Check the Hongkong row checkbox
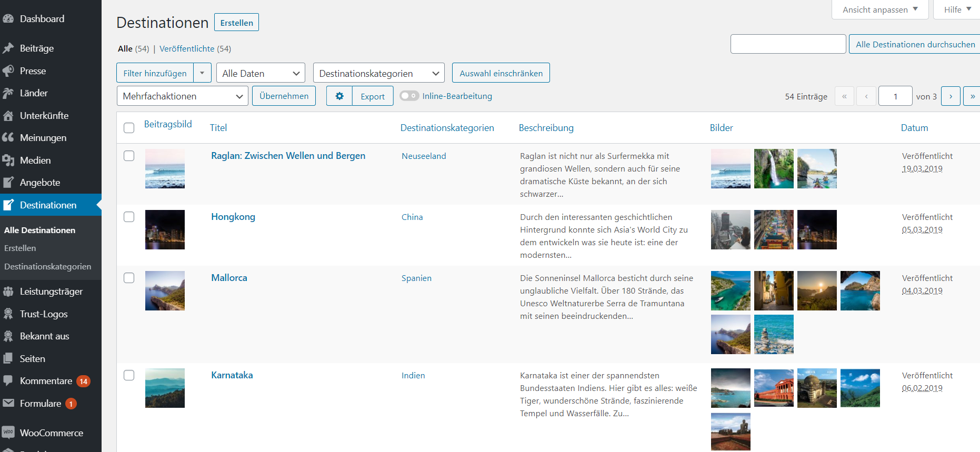Image resolution: width=980 pixels, height=452 pixels. (x=129, y=217)
